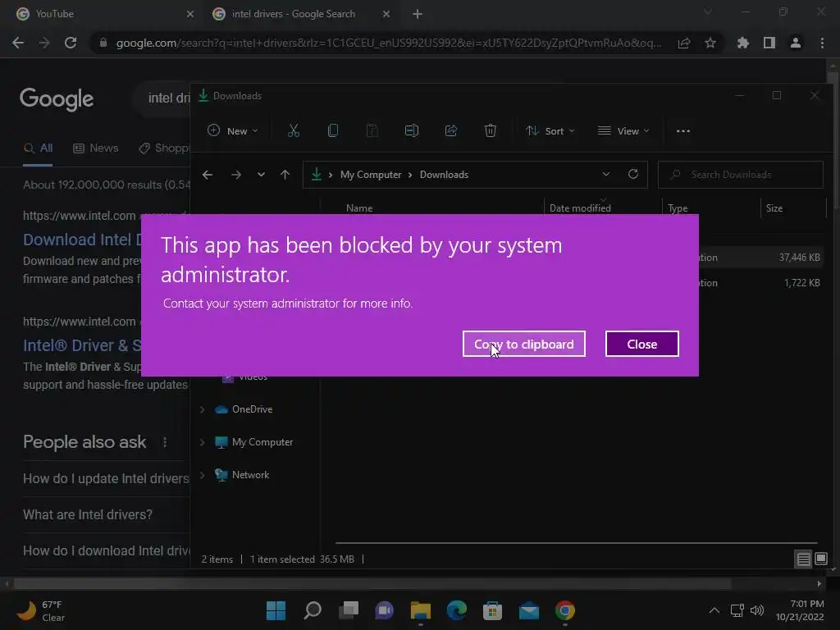Open the Sort dropdown
Screen dimensions: 840x630
tap(550, 130)
